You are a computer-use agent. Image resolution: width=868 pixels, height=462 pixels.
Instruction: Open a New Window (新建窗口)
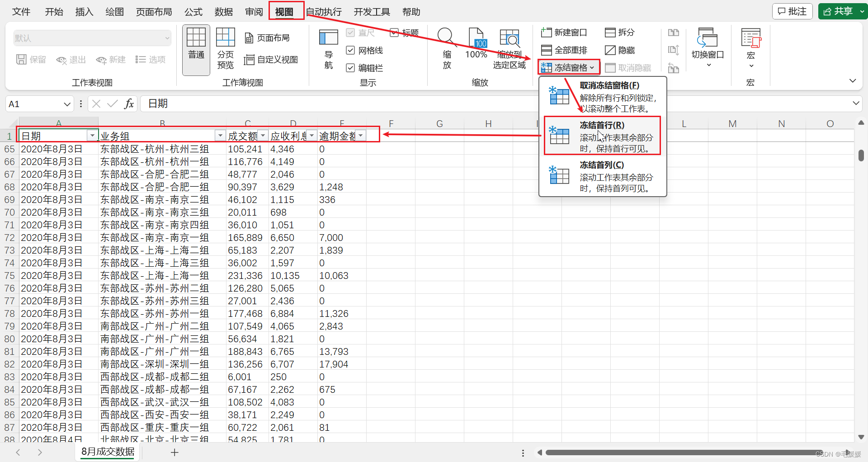(564, 33)
